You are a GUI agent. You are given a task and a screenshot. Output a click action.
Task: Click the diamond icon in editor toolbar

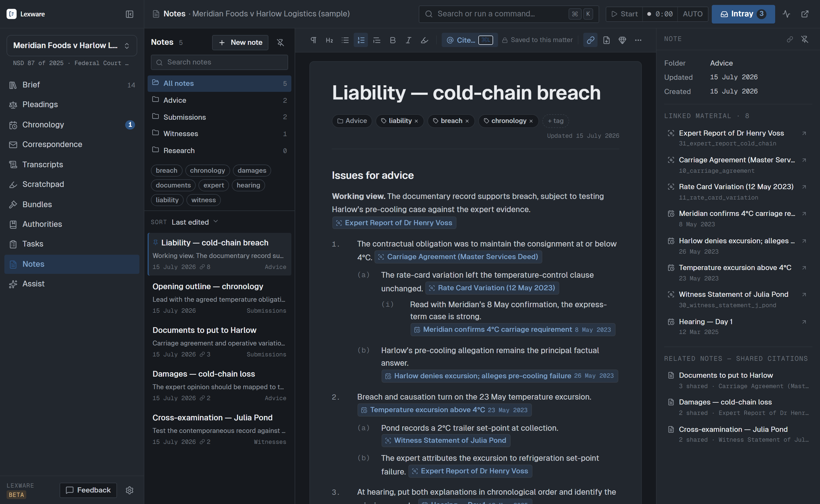622,40
